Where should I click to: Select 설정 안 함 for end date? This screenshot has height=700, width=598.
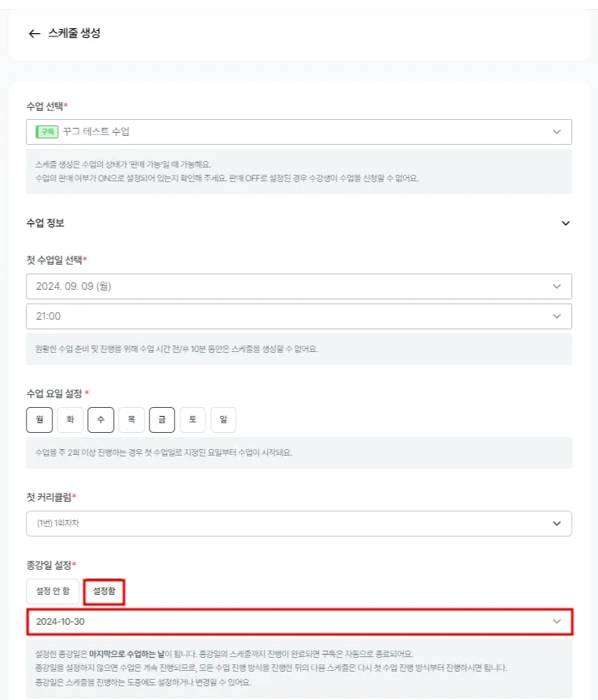click(x=53, y=592)
